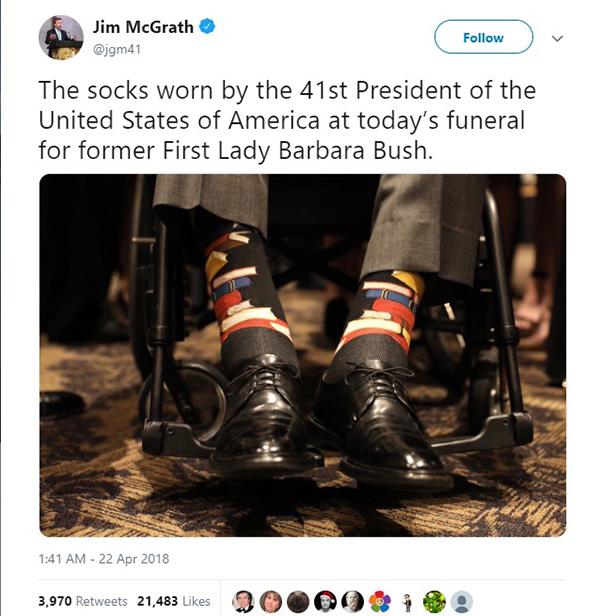The height and width of the screenshot is (616, 600).
Task: View the 21,483 Likes list
Action: (x=175, y=601)
